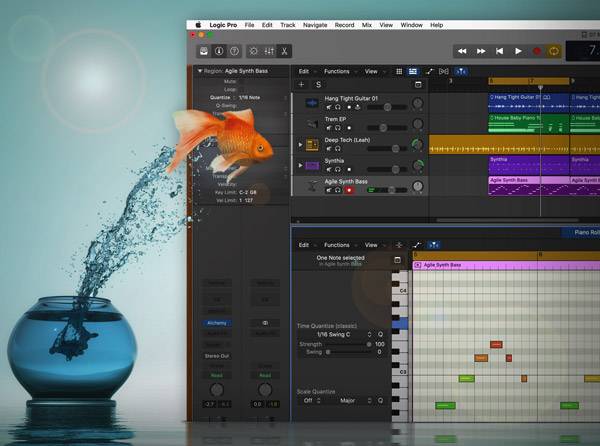Toggle Show Automation in tracks menu bar
This screenshot has width=600, height=446.
[429, 72]
